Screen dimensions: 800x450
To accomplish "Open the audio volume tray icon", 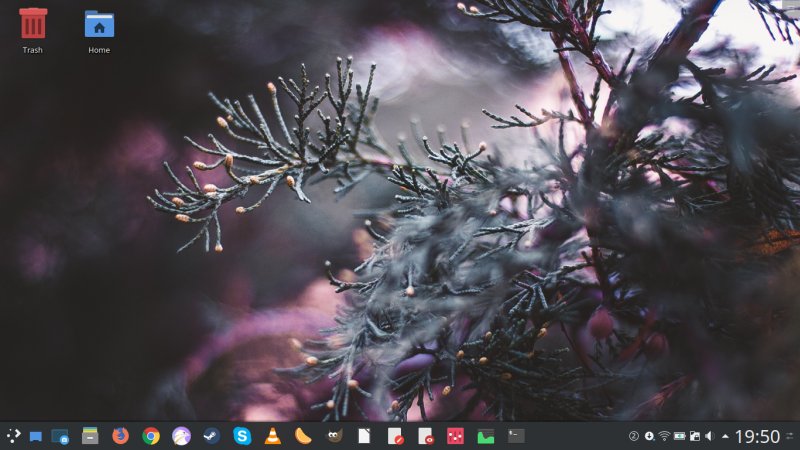I will (x=710, y=436).
